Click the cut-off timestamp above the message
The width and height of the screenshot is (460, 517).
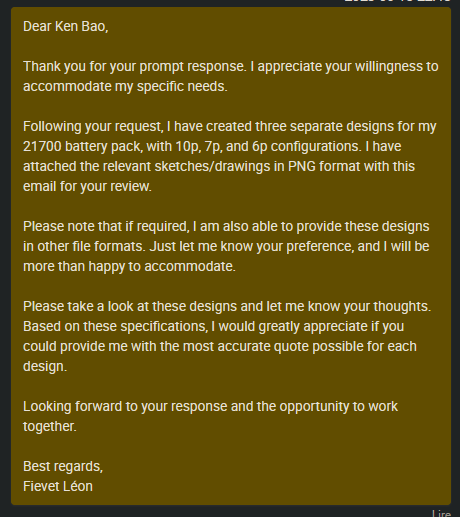397,1
